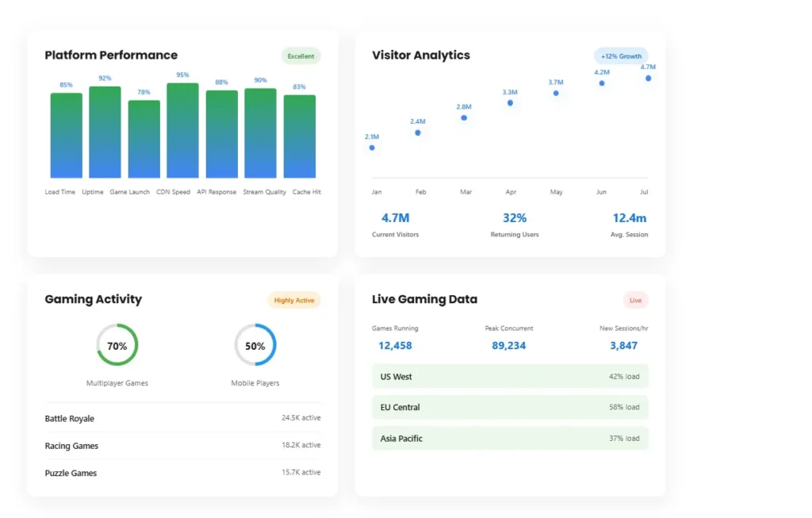Select the Racing Games row

[x=182, y=446]
